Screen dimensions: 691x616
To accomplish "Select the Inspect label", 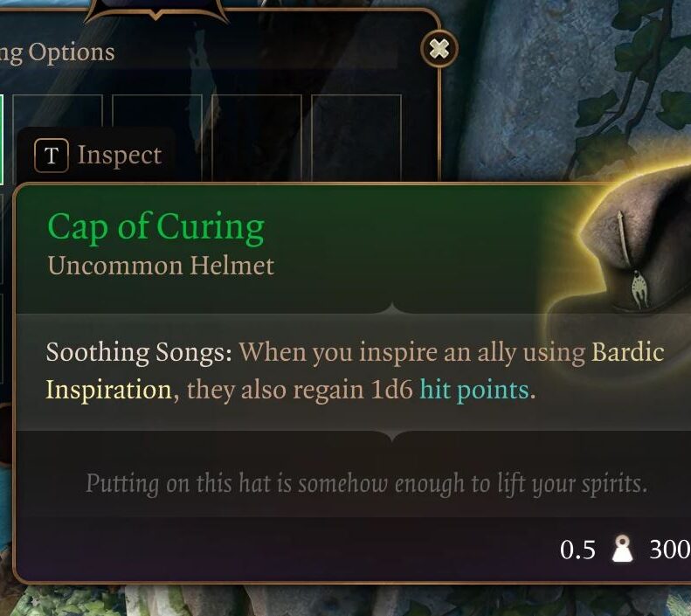I will pyautogui.click(x=120, y=156).
